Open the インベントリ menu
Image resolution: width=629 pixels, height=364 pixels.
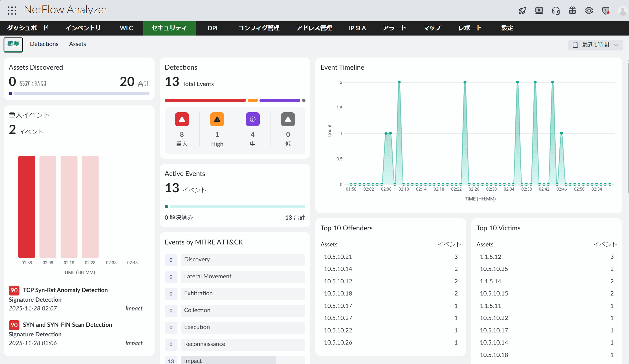[x=83, y=28]
